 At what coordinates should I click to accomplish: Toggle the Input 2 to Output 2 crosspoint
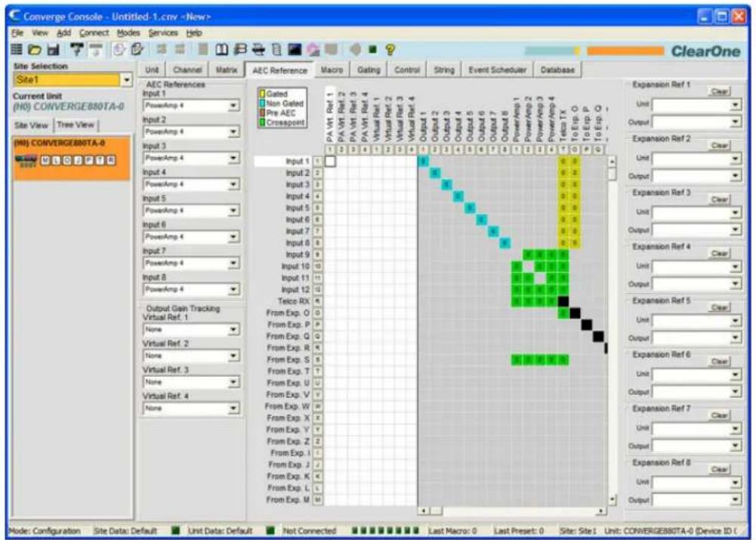coord(435,173)
